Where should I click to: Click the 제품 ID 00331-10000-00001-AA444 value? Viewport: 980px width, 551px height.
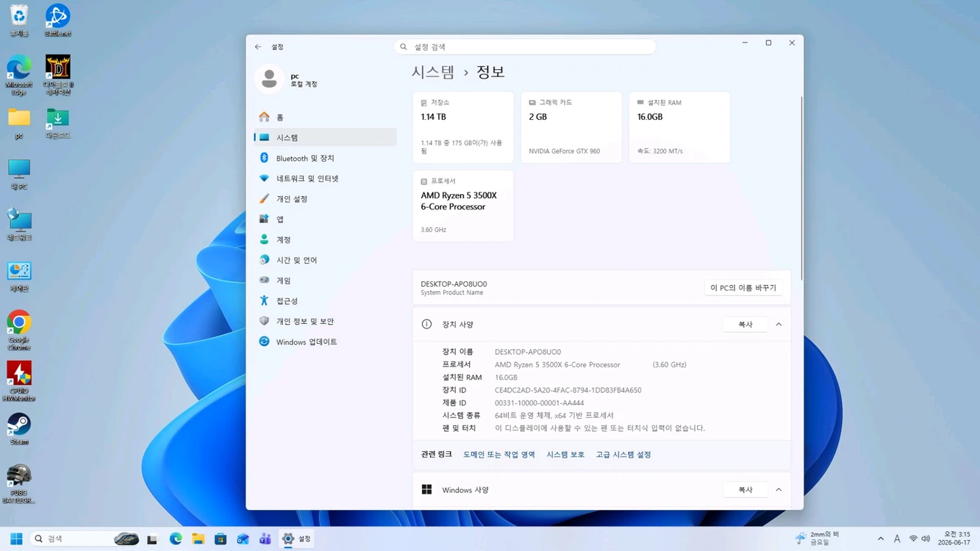(540, 403)
